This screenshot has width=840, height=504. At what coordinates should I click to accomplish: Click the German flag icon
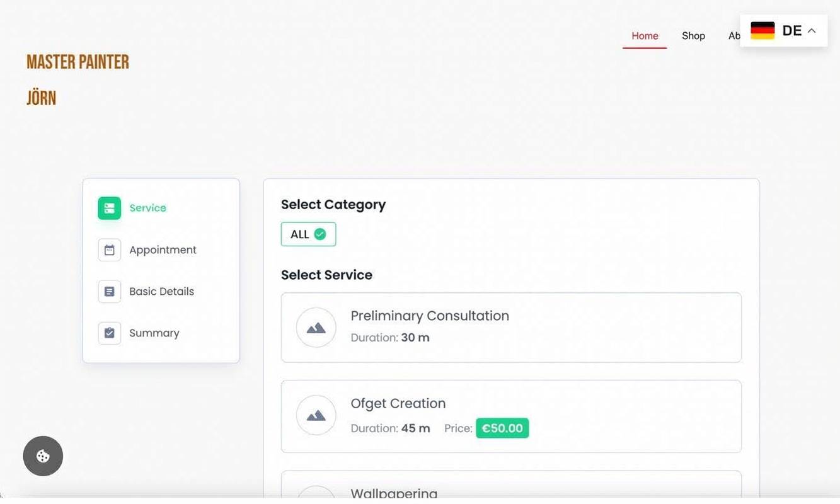coord(762,29)
